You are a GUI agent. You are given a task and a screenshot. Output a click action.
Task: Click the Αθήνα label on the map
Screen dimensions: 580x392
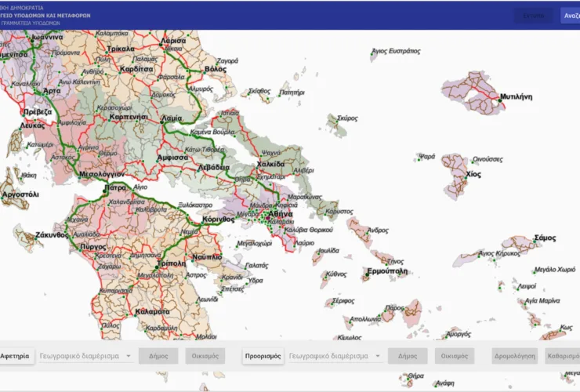tap(281, 214)
